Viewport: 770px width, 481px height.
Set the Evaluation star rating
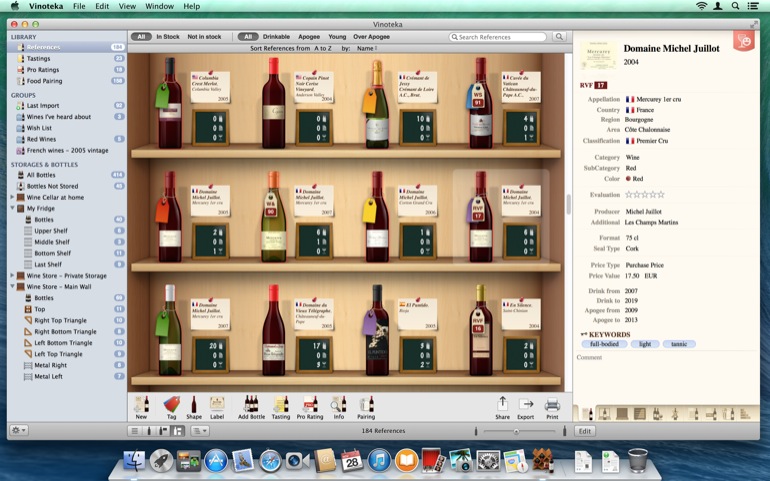point(645,195)
